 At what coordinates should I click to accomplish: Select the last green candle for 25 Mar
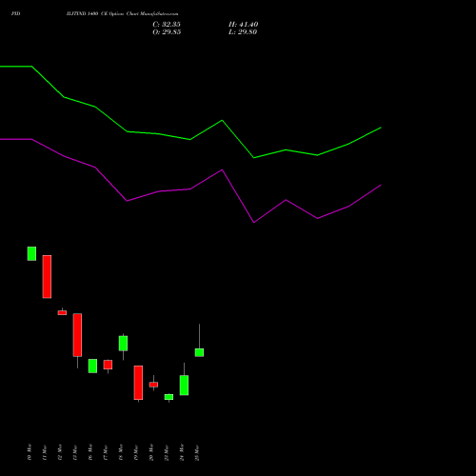(199, 352)
